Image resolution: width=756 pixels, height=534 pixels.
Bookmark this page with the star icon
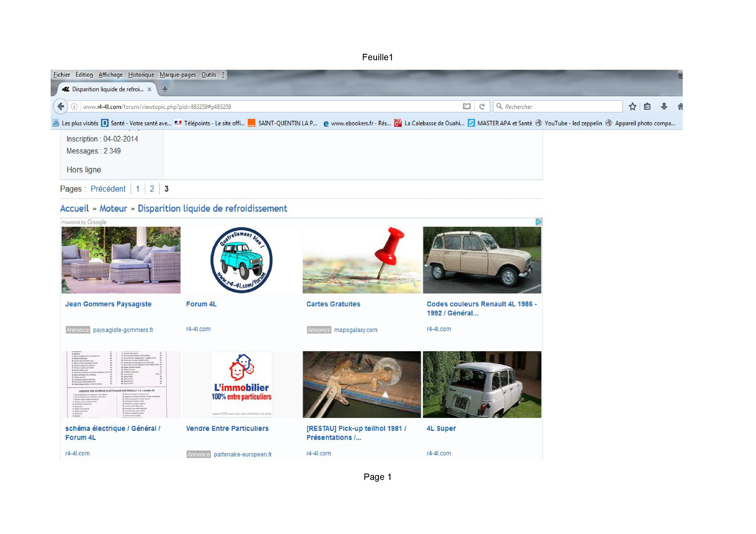pyautogui.click(x=633, y=107)
